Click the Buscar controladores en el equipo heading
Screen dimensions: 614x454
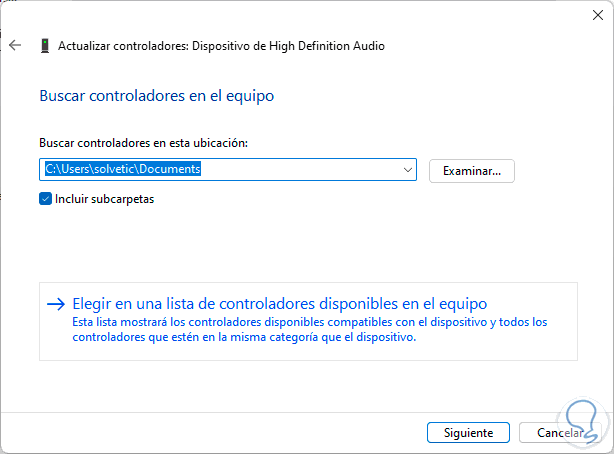[x=156, y=96]
